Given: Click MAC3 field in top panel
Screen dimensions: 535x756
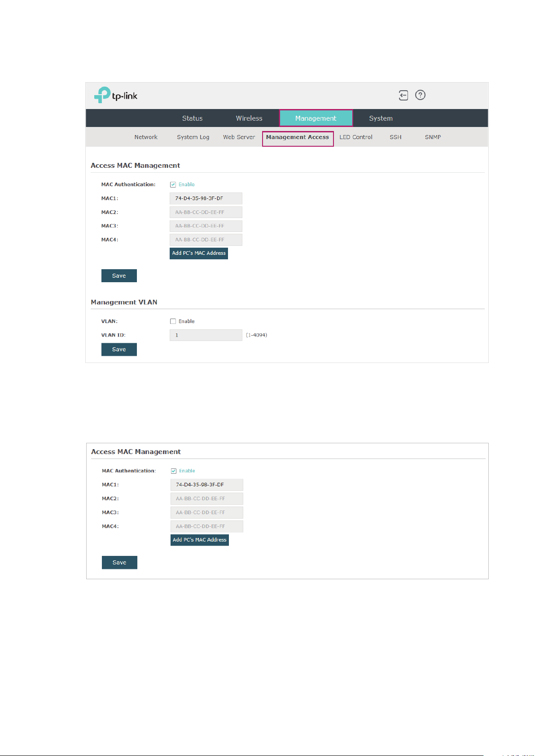Looking at the screenshot, I should coord(206,226).
